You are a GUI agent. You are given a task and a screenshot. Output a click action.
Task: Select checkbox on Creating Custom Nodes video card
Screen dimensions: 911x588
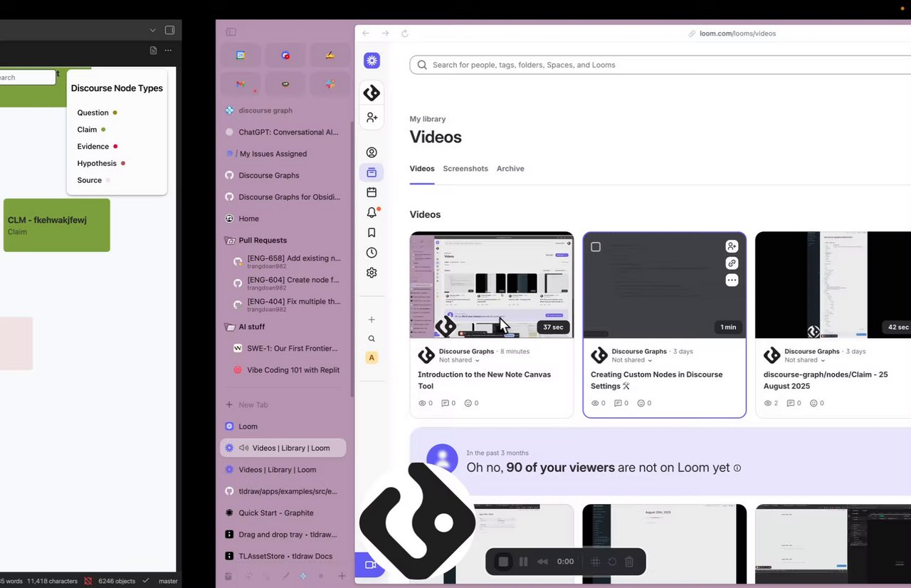(596, 247)
